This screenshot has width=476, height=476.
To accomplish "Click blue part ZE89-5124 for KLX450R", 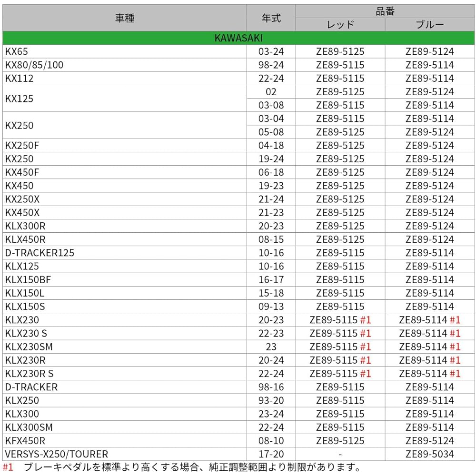I will [x=429, y=239].
